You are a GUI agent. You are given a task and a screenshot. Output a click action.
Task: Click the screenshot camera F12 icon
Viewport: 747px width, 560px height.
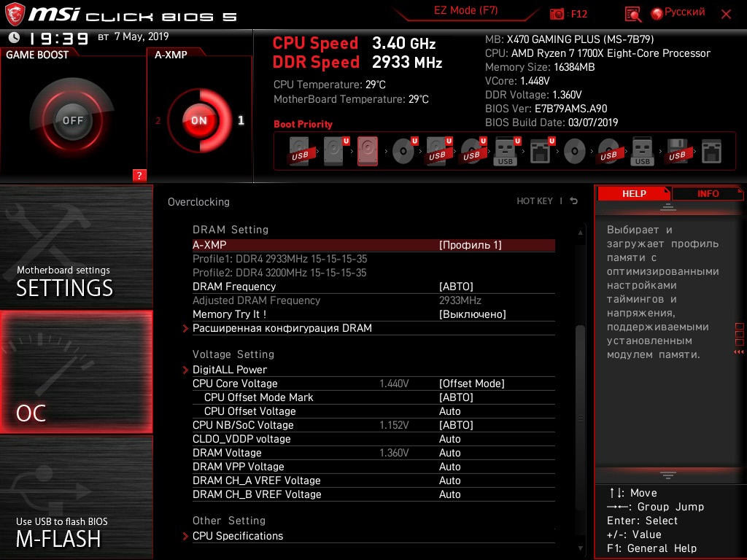point(557,14)
